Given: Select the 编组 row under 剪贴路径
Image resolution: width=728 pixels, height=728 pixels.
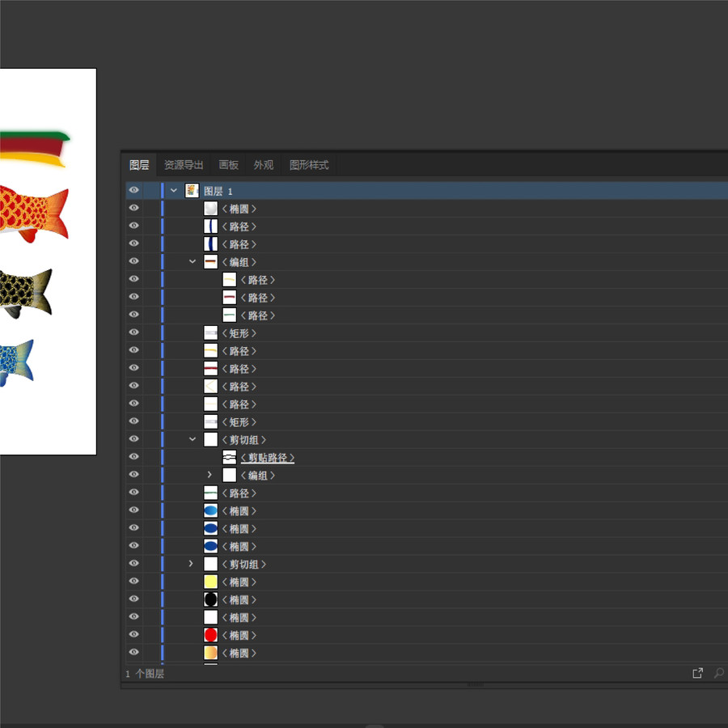Looking at the screenshot, I should pyautogui.click(x=258, y=476).
